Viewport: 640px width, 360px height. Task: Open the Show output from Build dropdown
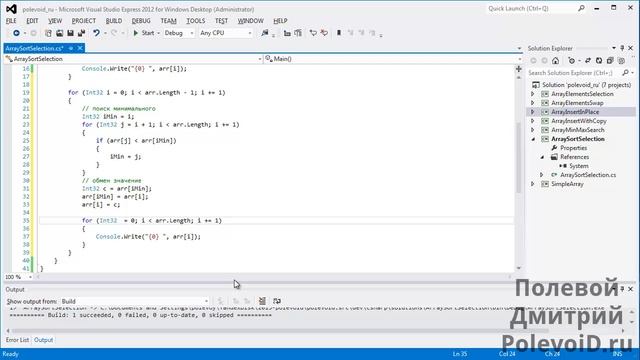pyautogui.click(x=135, y=301)
